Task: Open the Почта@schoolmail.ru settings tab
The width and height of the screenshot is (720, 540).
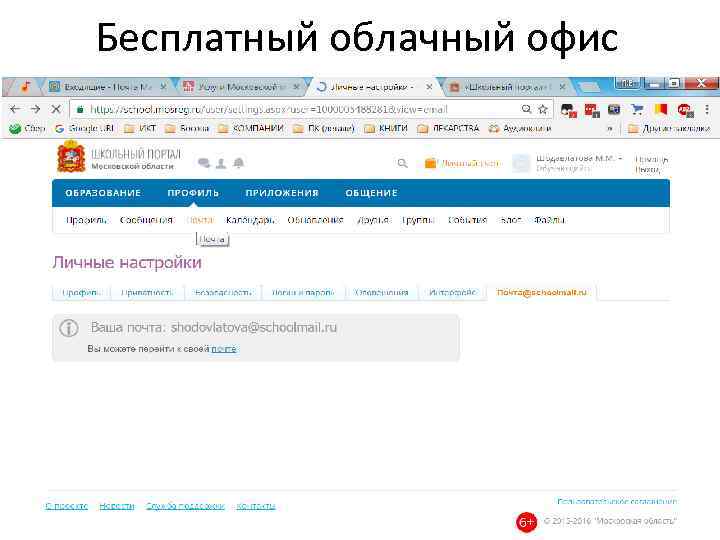Action: (x=542, y=292)
